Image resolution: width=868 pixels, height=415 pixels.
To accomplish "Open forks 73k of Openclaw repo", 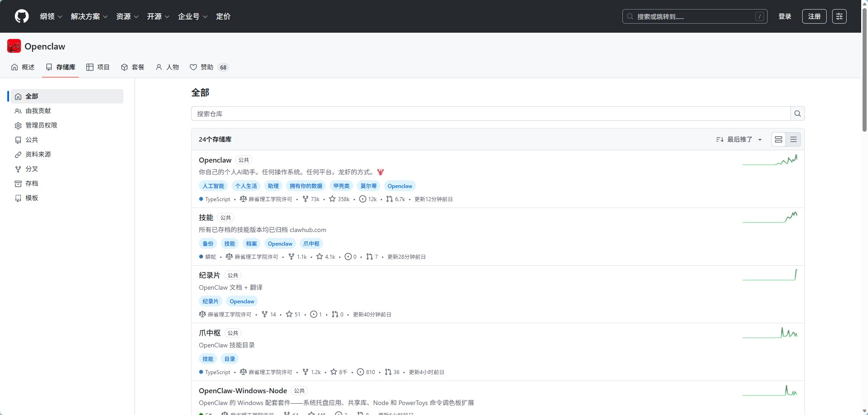I will pos(311,199).
